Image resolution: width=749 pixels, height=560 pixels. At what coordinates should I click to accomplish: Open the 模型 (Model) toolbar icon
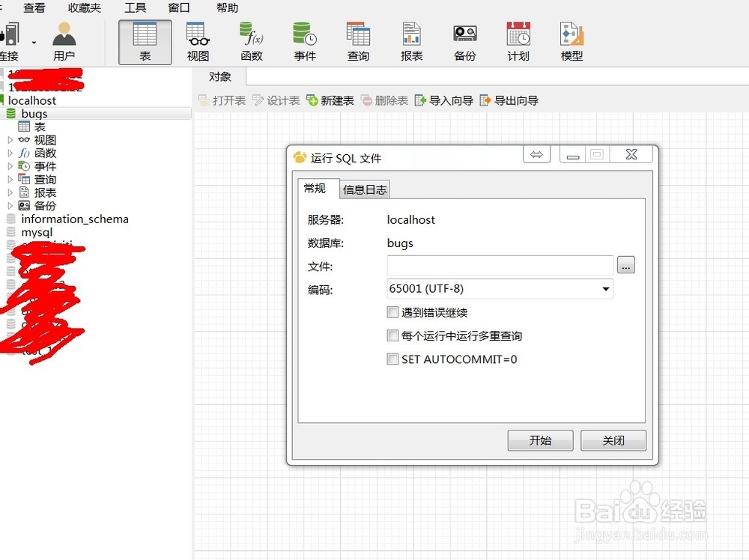(571, 42)
